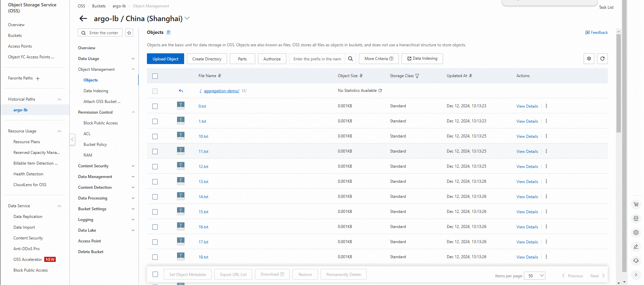Open the shopping cart icon in right rail
Screen dimensions: 644x285
[x=636, y=204]
